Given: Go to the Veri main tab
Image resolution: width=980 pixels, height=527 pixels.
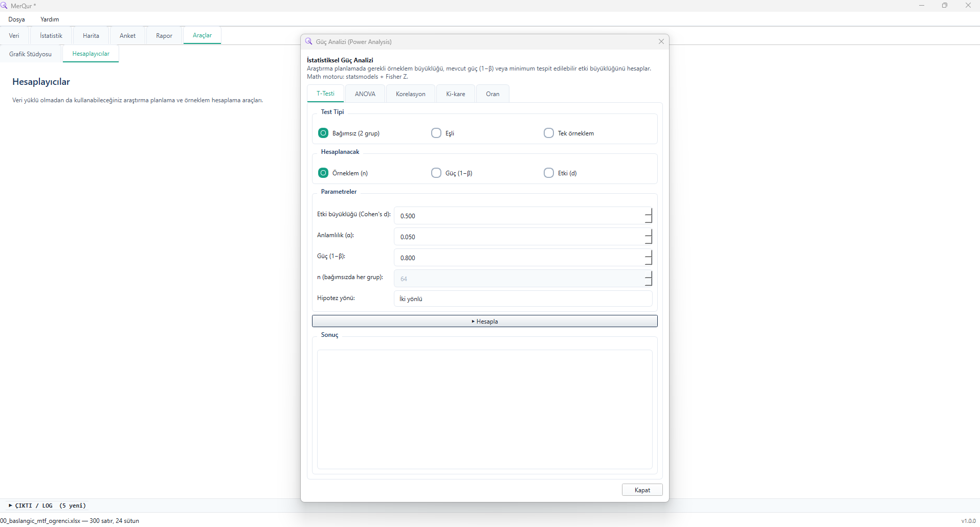Looking at the screenshot, I should pos(14,35).
